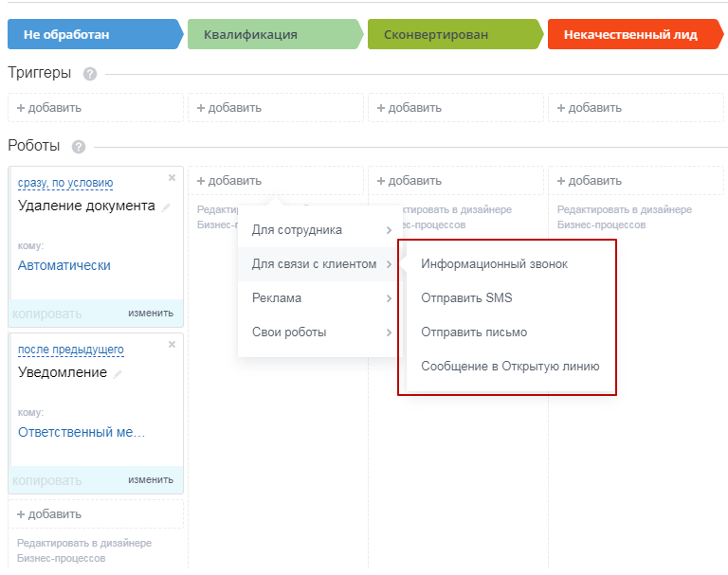Expand Реклама submenu
Image resolution: width=728 pixels, height=575 pixels.
[x=319, y=298]
